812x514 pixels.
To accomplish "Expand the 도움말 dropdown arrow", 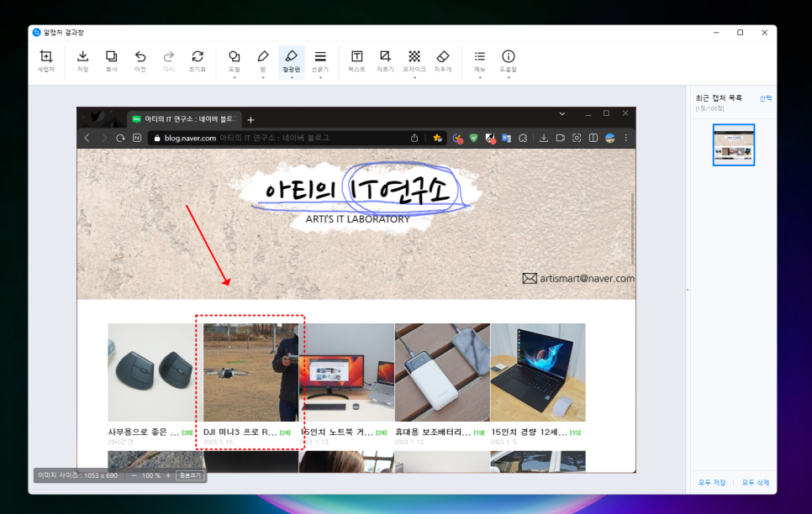I will point(509,77).
